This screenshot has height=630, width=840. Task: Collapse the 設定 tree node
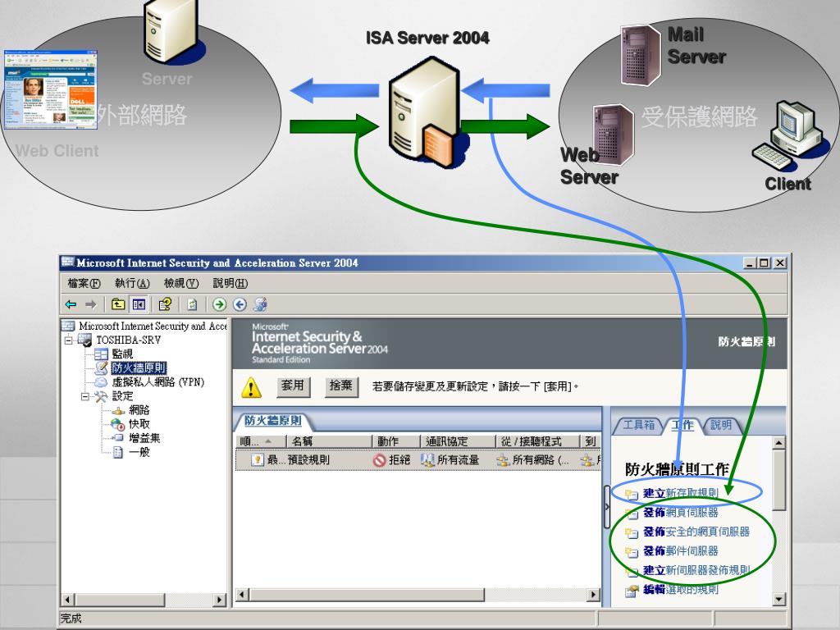point(85,396)
